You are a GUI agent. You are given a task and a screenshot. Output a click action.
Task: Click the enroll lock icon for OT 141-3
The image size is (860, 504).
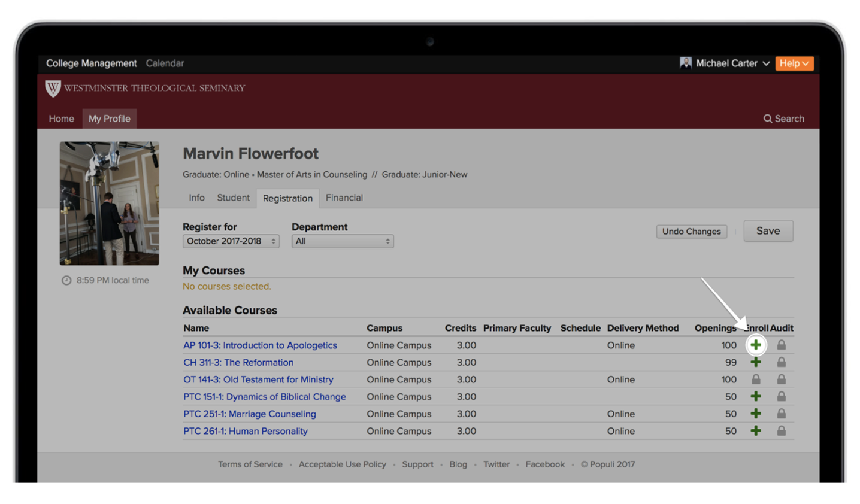[x=756, y=379]
